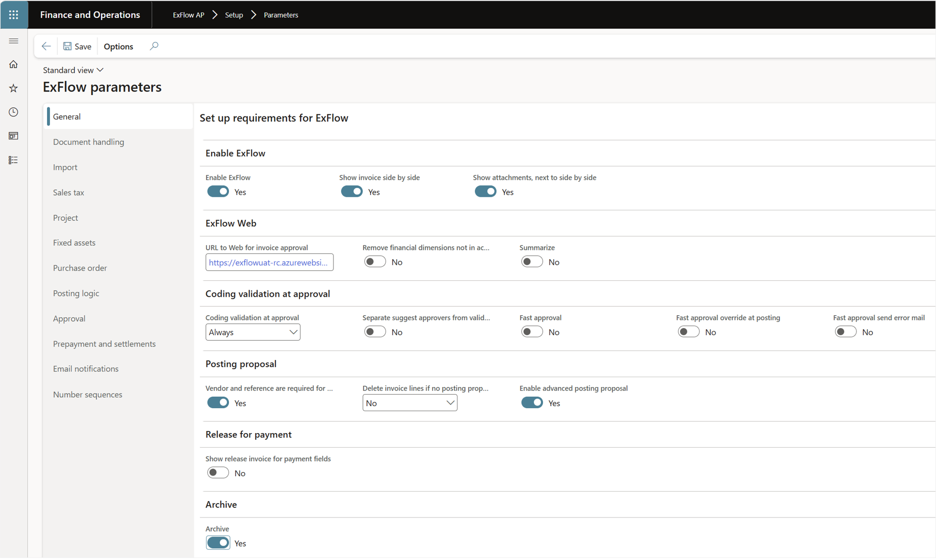Disable Enable advanced posting proposal toggle
The image size is (936, 560).
point(532,403)
